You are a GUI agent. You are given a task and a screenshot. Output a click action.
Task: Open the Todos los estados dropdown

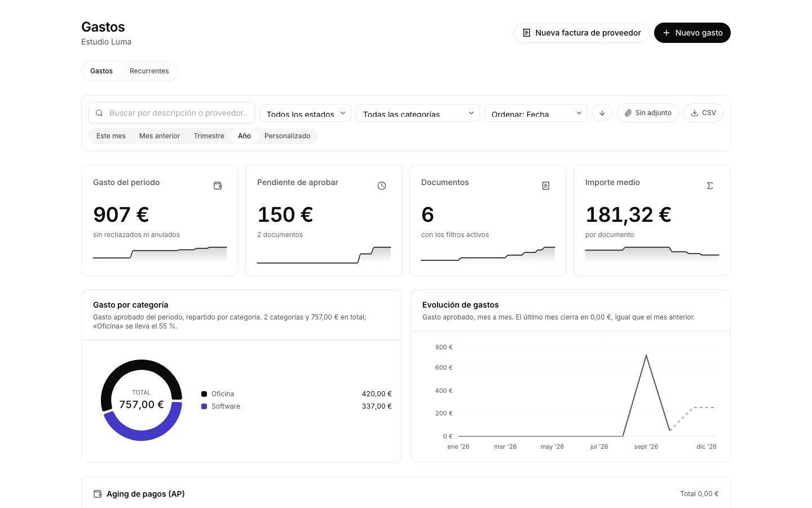[306, 113]
